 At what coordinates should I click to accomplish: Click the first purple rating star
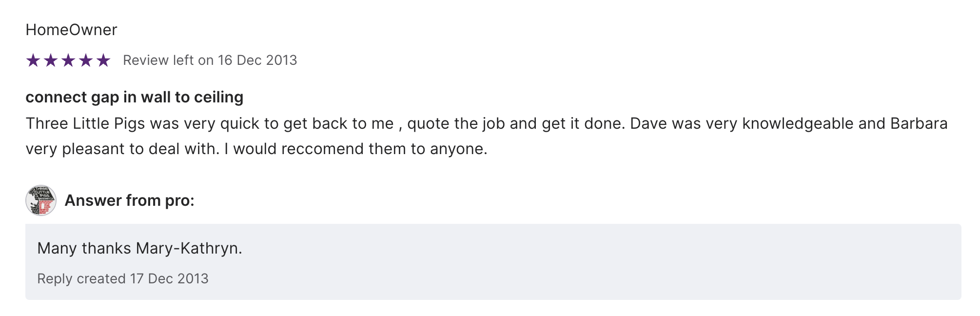33,60
